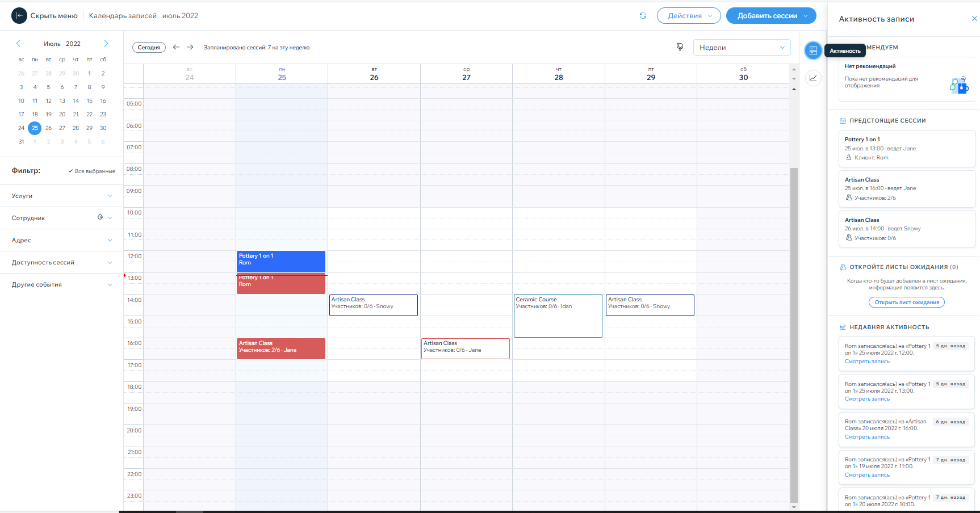
Task: Click the calendar vertical scrollbar thumb
Action: pyautogui.click(x=794, y=335)
